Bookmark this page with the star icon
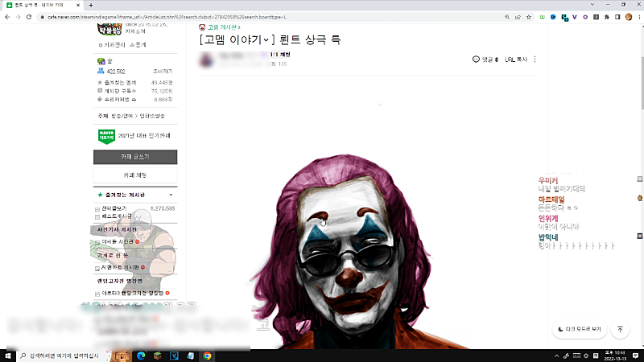 529,17
